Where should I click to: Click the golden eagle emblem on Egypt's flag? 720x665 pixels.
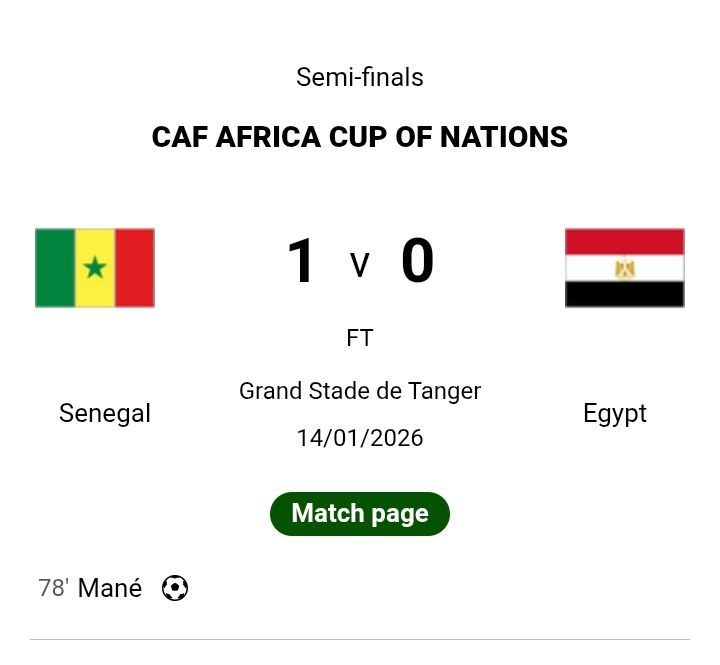pyautogui.click(x=624, y=268)
